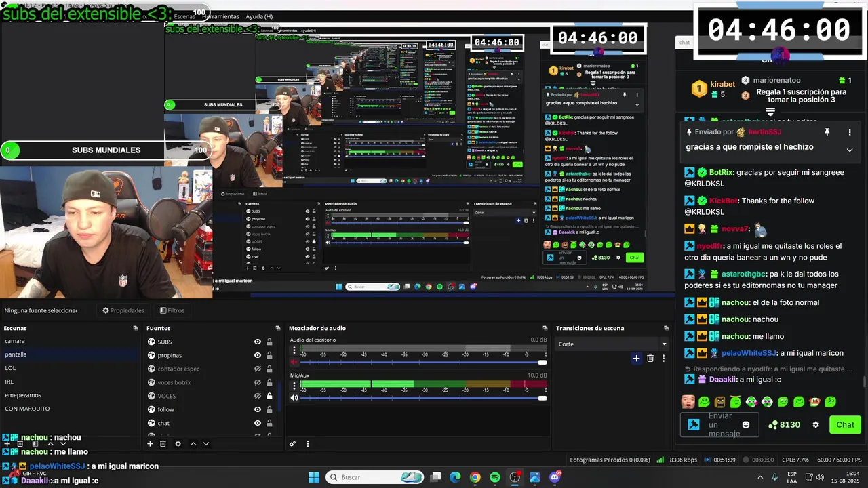Select the pantalla scene
The width and height of the screenshot is (868, 488).
pyautogui.click(x=71, y=354)
